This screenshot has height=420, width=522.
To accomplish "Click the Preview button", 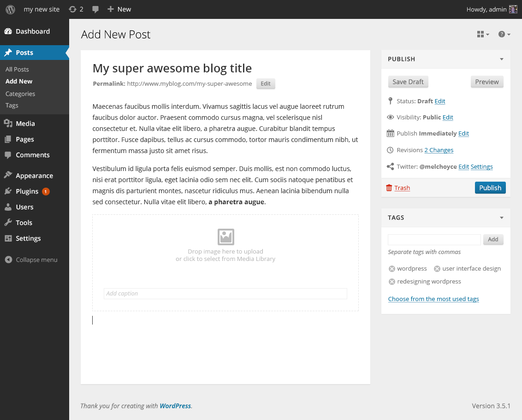I will [x=486, y=82].
